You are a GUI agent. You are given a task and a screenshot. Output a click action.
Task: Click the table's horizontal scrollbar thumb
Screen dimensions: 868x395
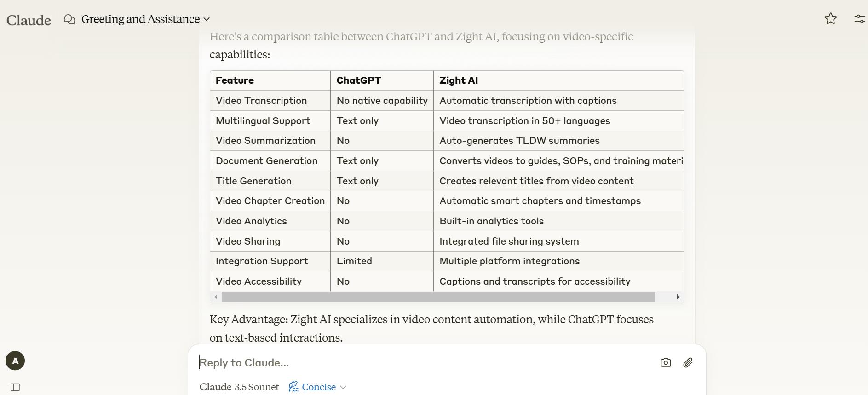[438, 297]
